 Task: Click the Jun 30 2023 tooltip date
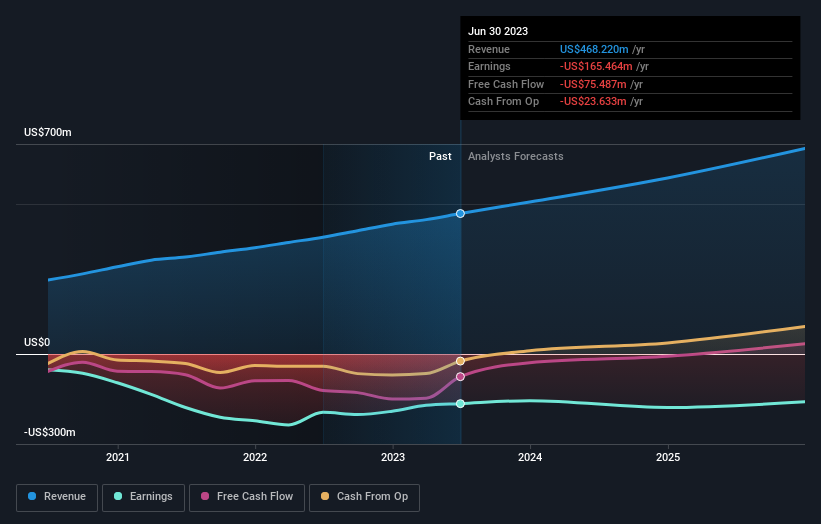(498, 31)
